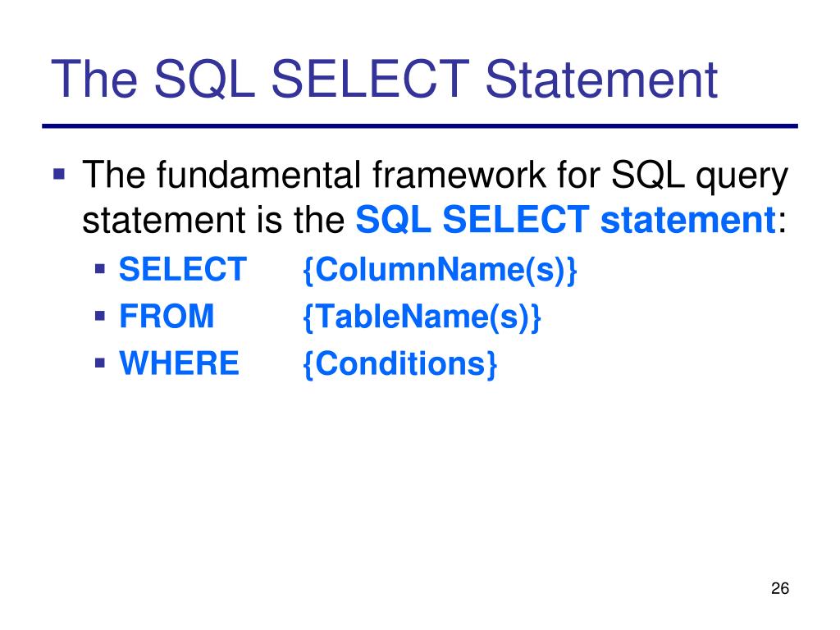Screen dimensions: 840x630
Task: Click the {TableName(s)} placeholder text
Action: [422, 317]
